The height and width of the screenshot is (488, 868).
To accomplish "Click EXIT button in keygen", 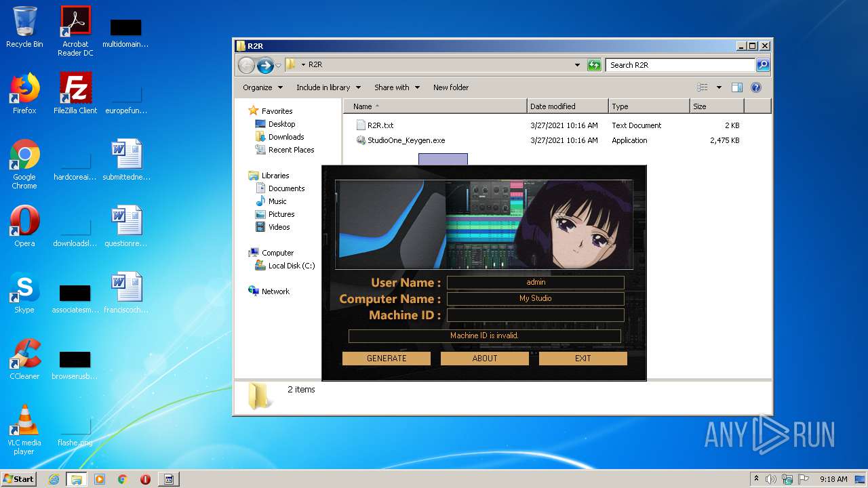I will pyautogui.click(x=583, y=359).
